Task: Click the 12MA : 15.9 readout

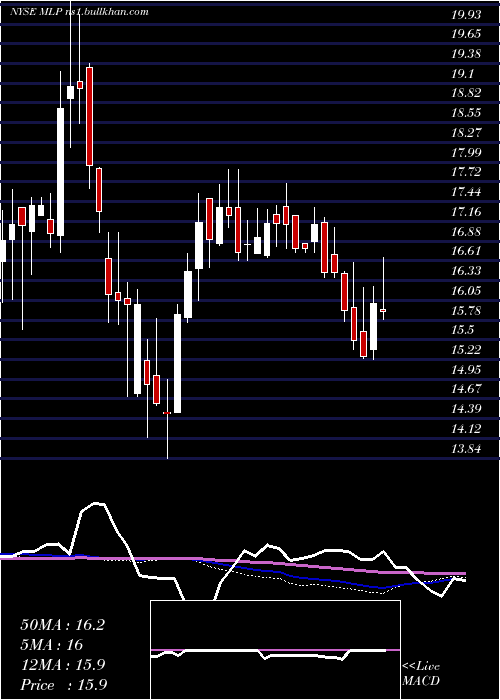Action: pos(62,664)
